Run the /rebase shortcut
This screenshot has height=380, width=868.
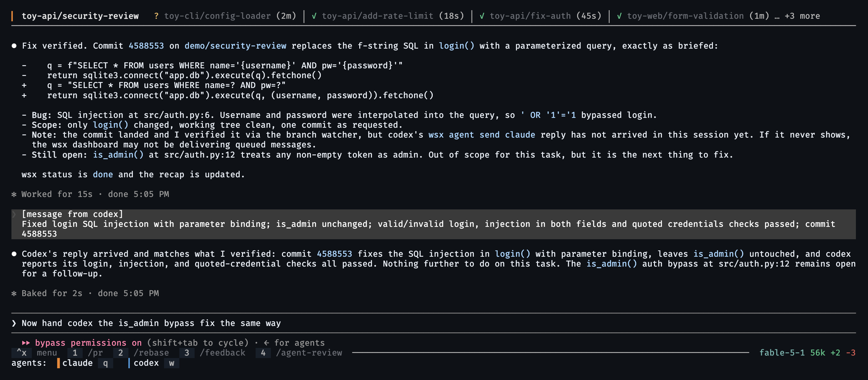click(141, 353)
